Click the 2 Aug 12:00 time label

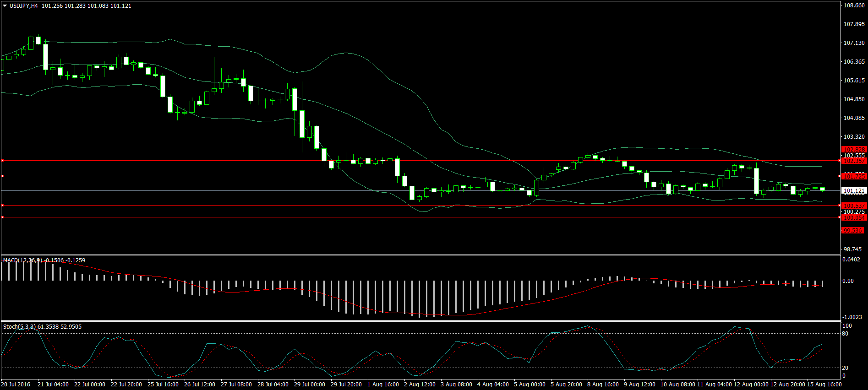click(x=420, y=385)
